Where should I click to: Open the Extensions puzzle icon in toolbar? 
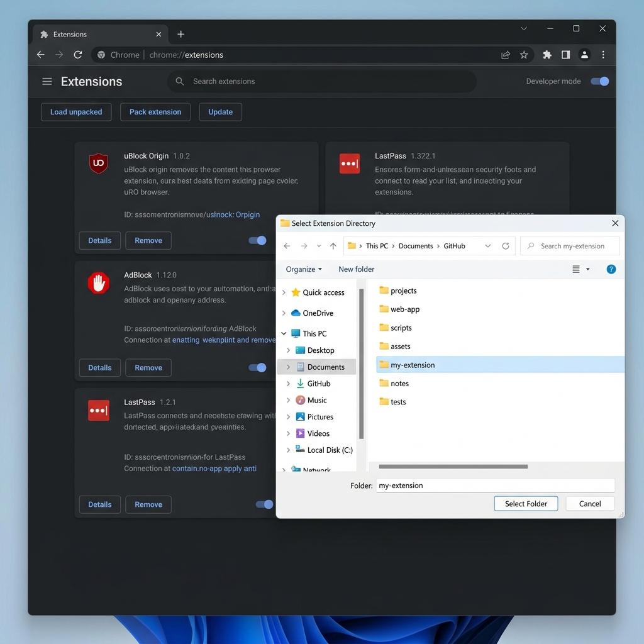(547, 55)
